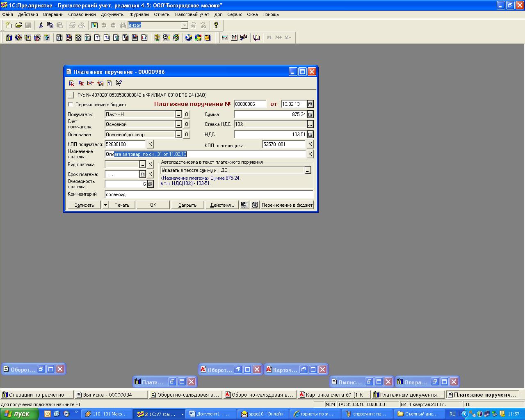Click the M+ memory button
The image size is (525, 420).
278,37
